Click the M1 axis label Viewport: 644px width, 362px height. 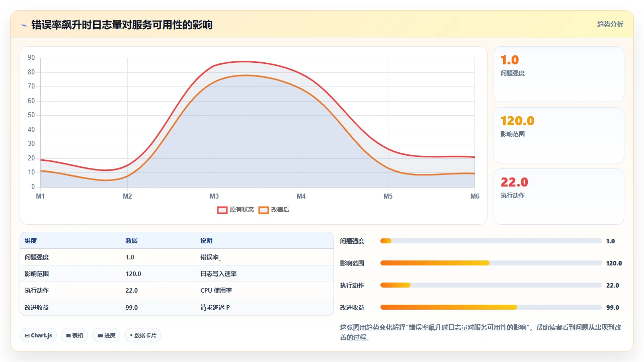[x=40, y=196]
